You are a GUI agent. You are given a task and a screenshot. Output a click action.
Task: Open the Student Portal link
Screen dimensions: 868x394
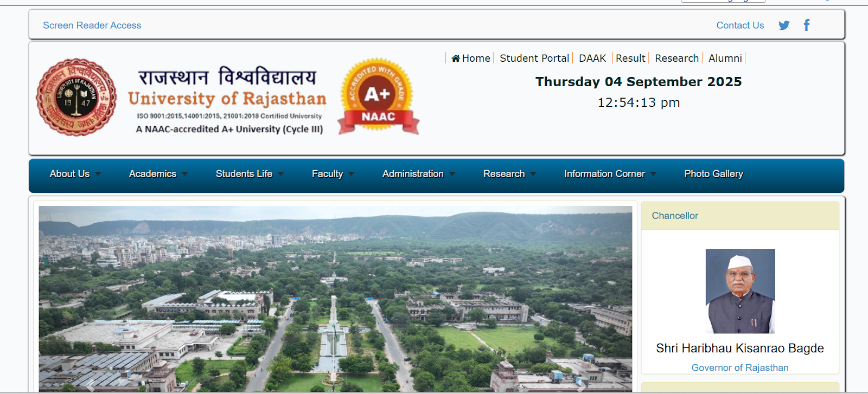click(534, 58)
